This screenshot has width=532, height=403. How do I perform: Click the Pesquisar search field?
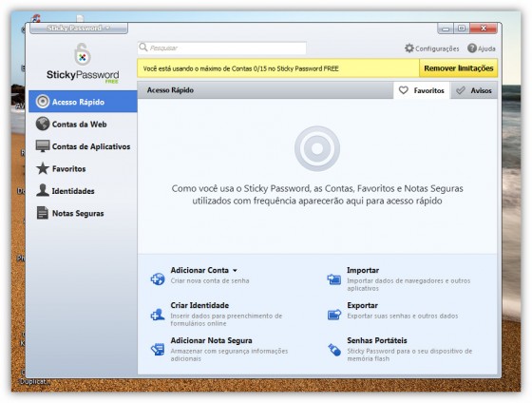(222, 48)
